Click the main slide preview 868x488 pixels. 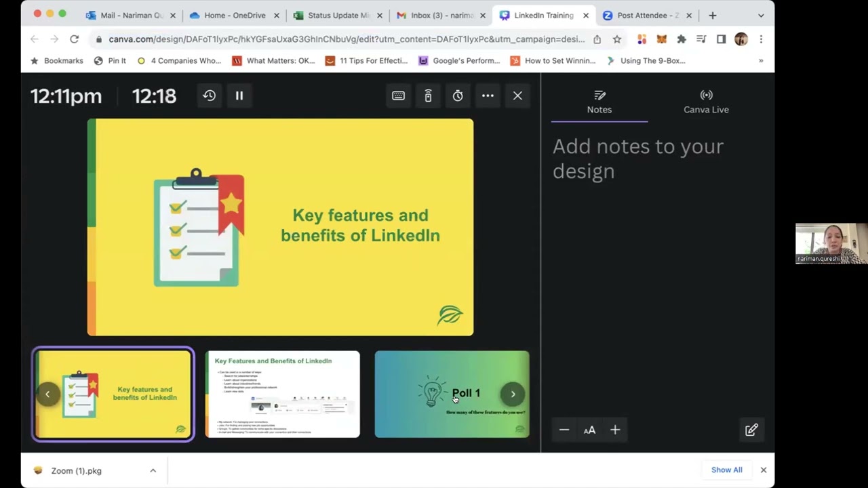pos(280,227)
